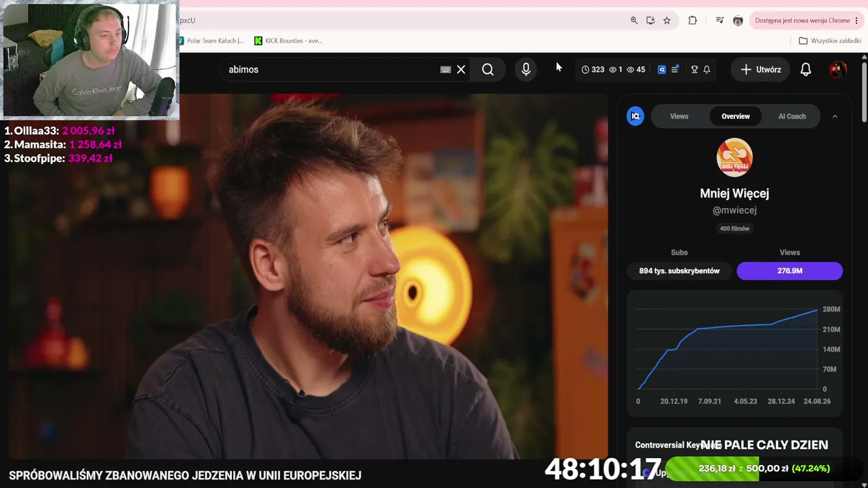Viewport: 868px width, 488px height.
Task: Select the purple '276.9M' Views pill
Action: (790, 271)
